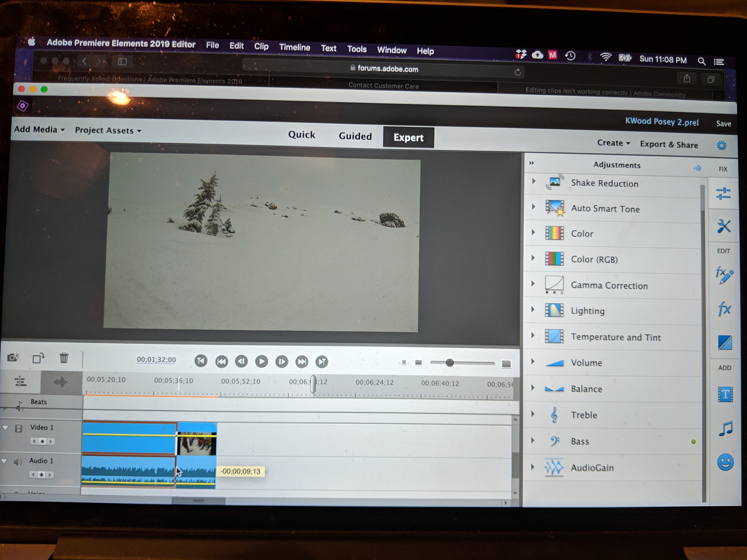Click the rewind button

222,361
